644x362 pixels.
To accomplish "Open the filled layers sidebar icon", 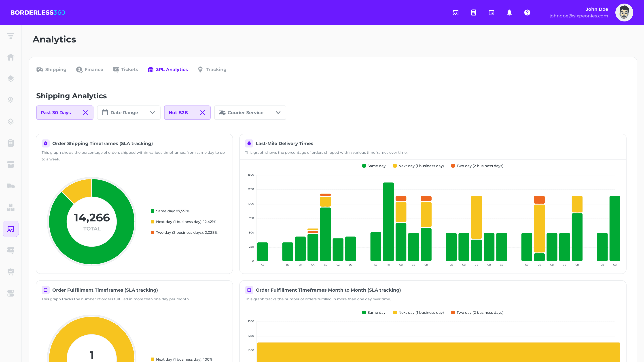I will (x=11, y=79).
